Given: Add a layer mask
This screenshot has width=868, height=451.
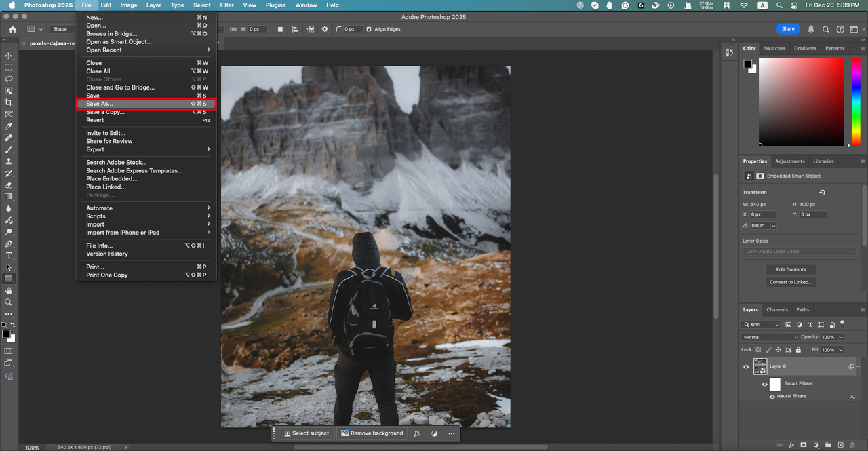Looking at the screenshot, I should (x=804, y=446).
